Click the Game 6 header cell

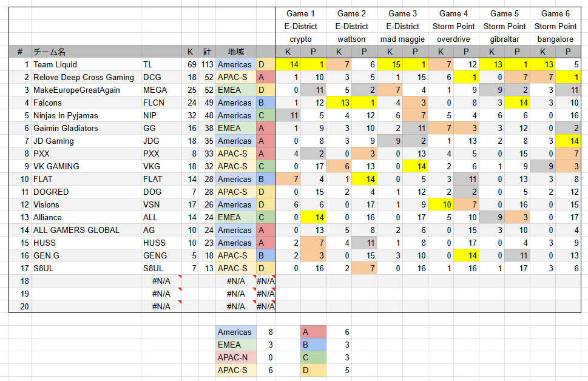point(555,13)
